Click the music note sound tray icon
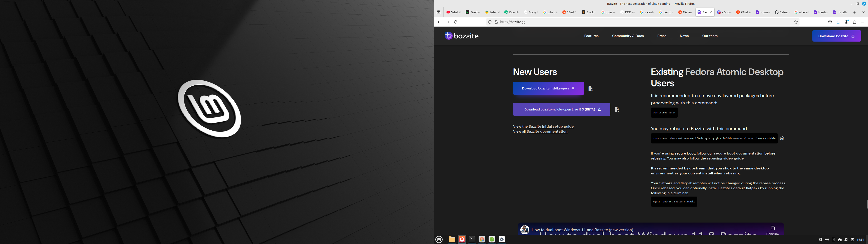This screenshot has height=244, width=868. coord(846,240)
